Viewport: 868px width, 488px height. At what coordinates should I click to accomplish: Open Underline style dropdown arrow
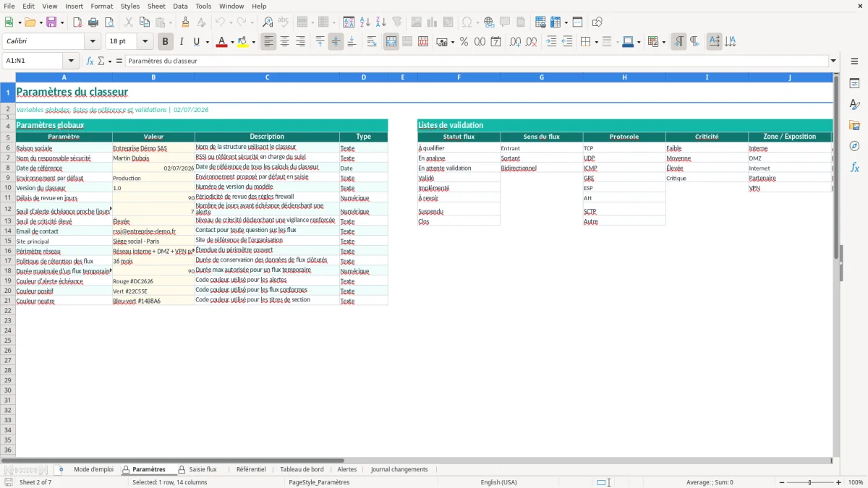(x=207, y=42)
